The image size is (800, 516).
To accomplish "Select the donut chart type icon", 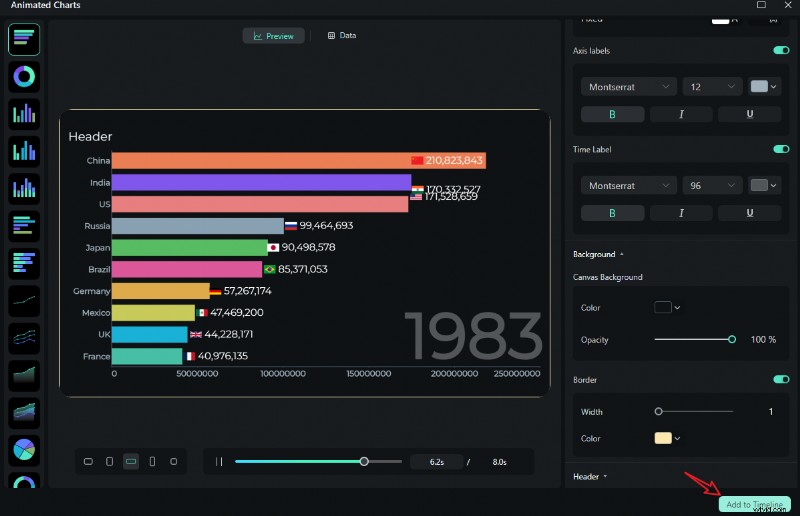I will pyautogui.click(x=24, y=76).
